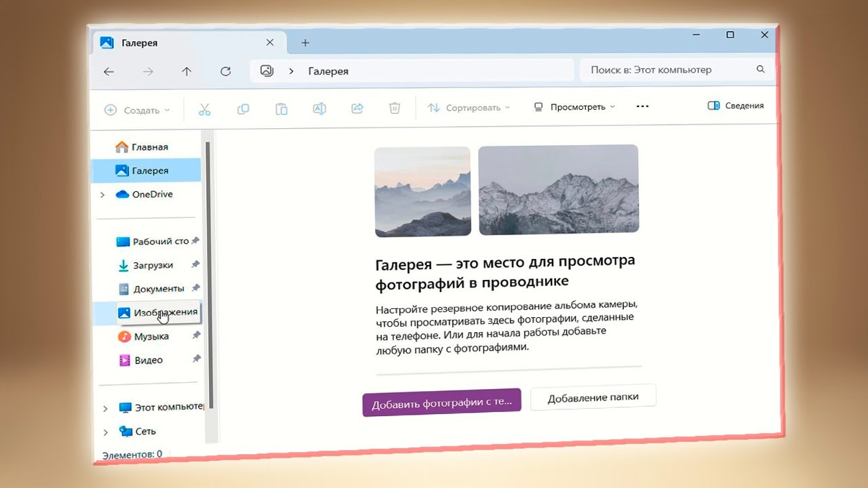Open the Создать dropdown

tap(136, 110)
